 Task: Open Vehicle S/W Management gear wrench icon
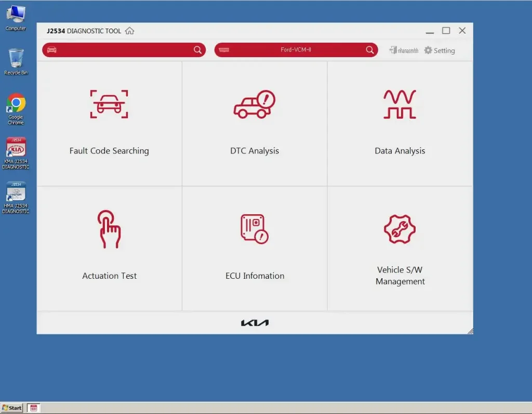[400, 229]
